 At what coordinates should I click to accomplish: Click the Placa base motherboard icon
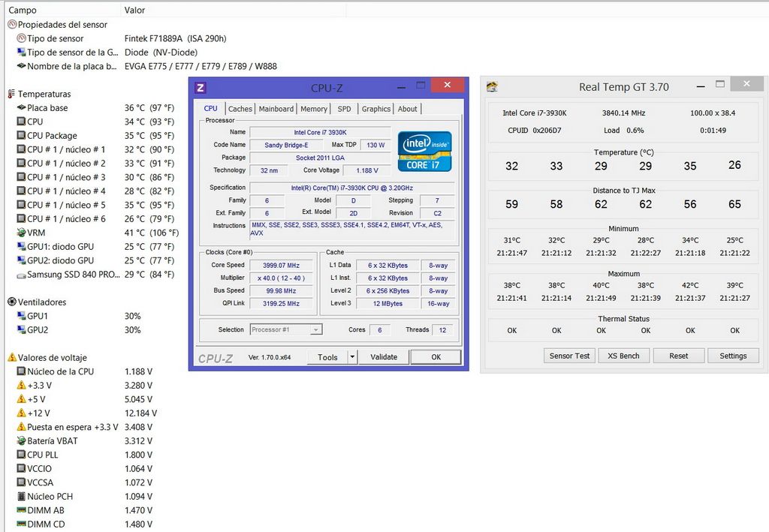(22, 108)
